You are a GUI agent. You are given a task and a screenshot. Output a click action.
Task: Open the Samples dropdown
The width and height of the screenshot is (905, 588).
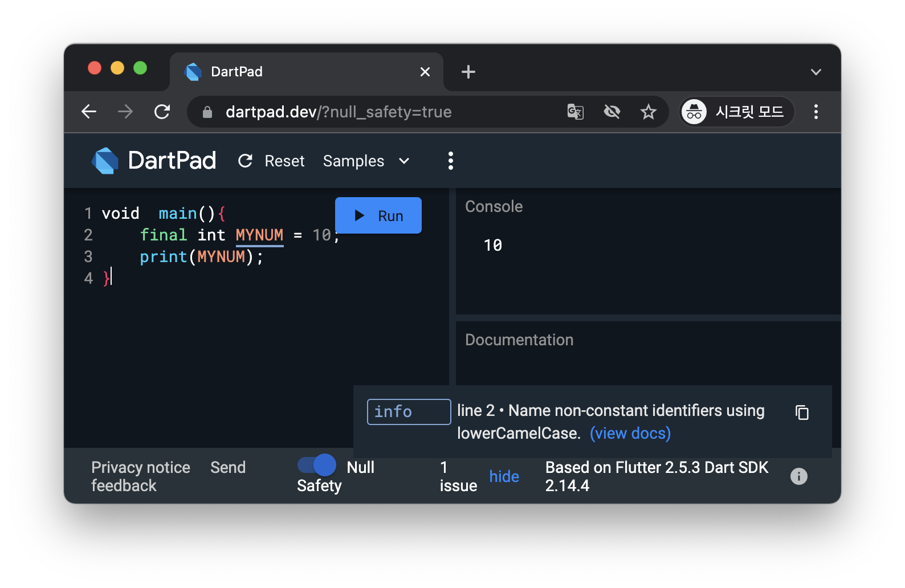[x=366, y=161]
